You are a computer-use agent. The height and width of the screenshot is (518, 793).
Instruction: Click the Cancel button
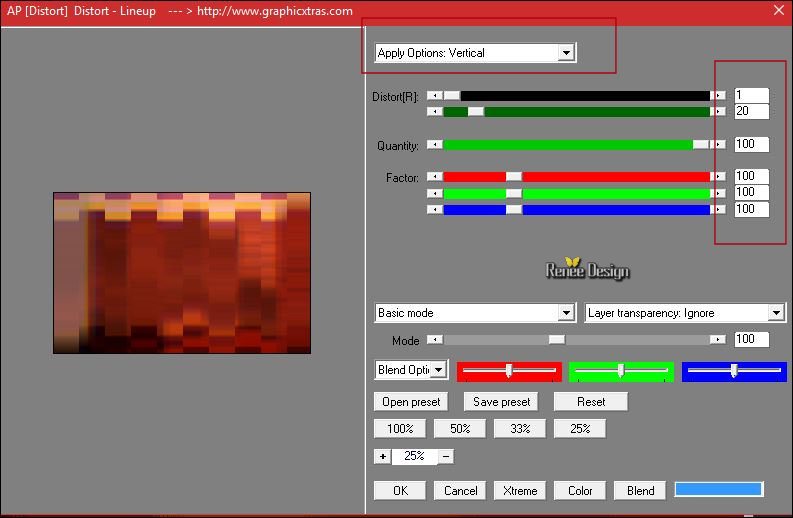point(460,491)
